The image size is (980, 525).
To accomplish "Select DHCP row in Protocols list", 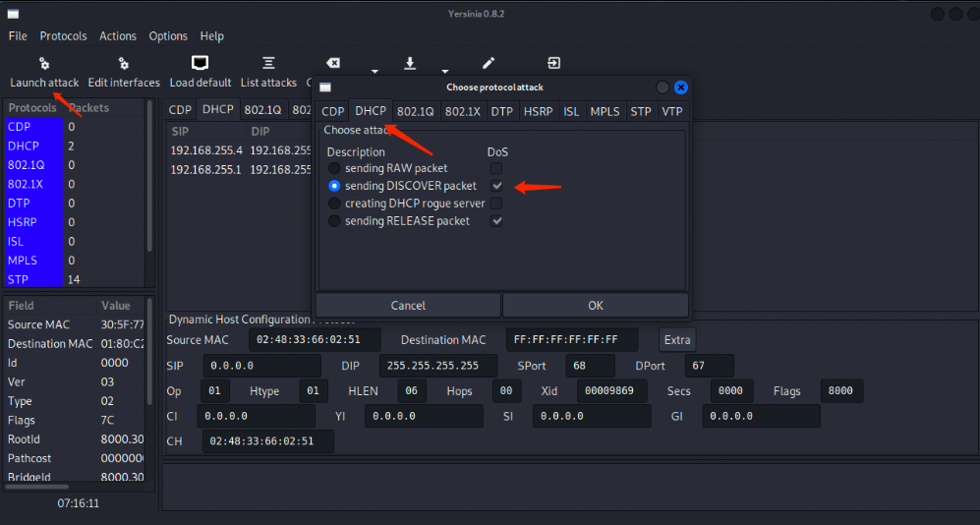I will [75, 146].
